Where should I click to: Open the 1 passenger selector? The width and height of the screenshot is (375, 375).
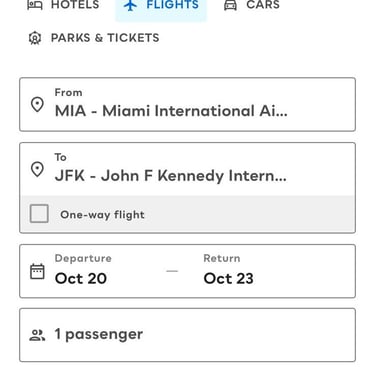pyautogui.click(x=187, y=335)
